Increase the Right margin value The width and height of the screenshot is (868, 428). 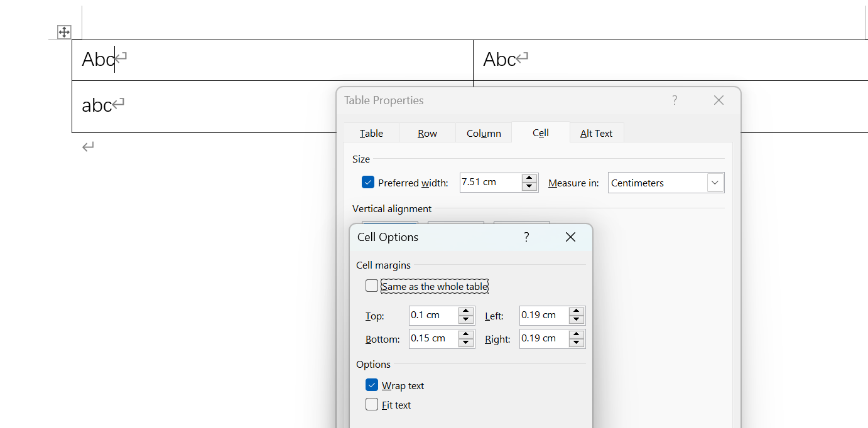[x=577, y=334]
